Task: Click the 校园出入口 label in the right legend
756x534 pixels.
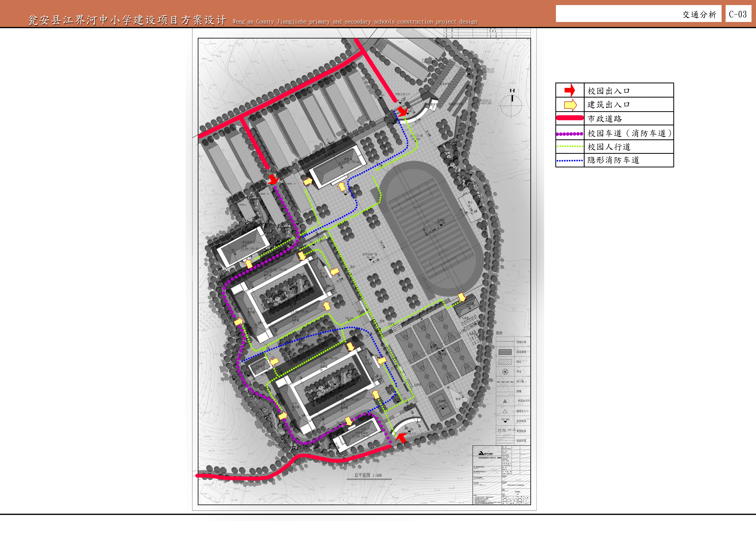Action: [x=608, y=91]
